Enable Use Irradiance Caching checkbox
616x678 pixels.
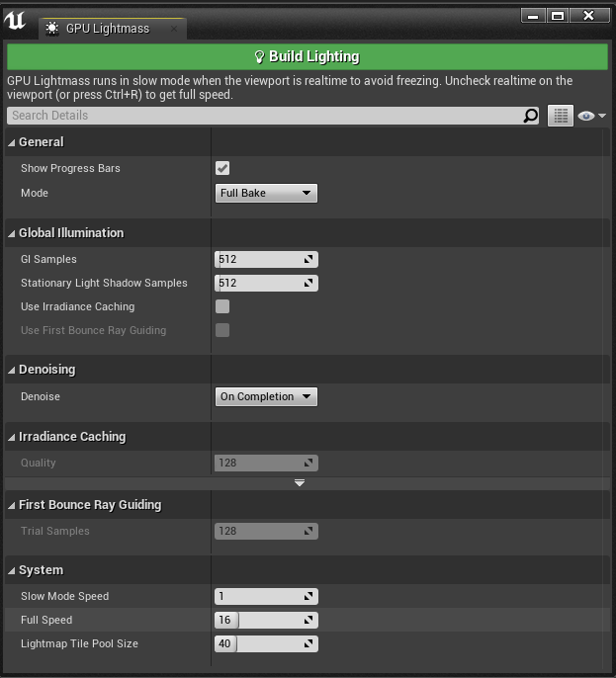(x=222, y=306)
